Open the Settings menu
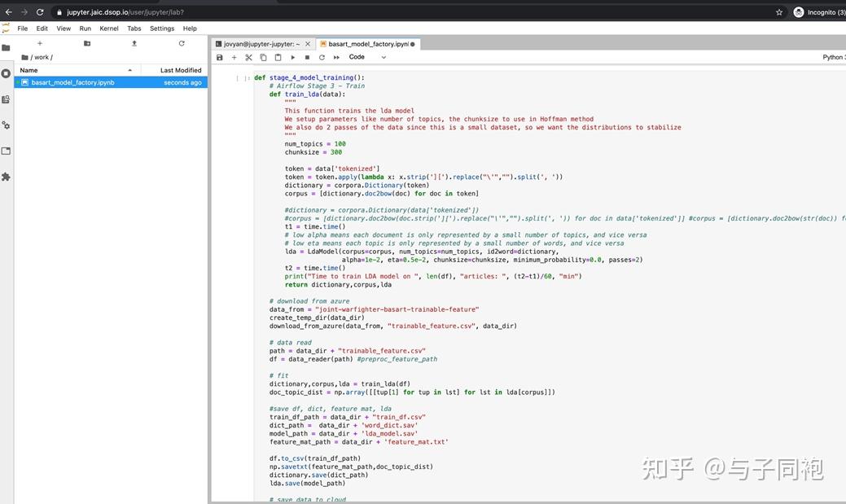This screenshot has height=504, width=846. click(162, 28)
